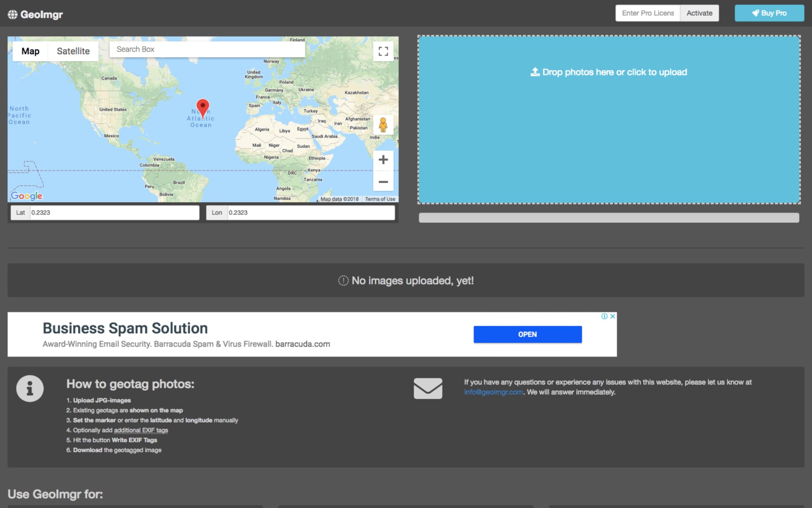Click 'Hit the button Write EXIF Tags' step
Viewport: 812px width, 508px height.
point(115,440)
